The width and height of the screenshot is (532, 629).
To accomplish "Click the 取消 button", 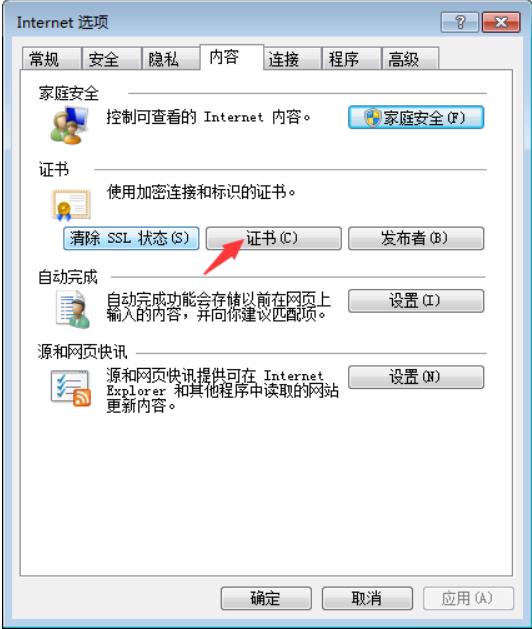I will [367, 599].
